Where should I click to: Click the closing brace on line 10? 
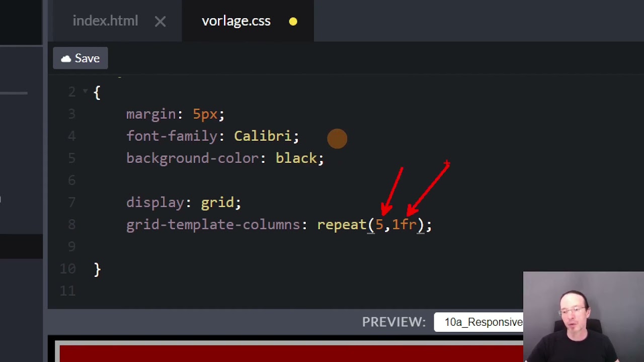coord(97,269)
